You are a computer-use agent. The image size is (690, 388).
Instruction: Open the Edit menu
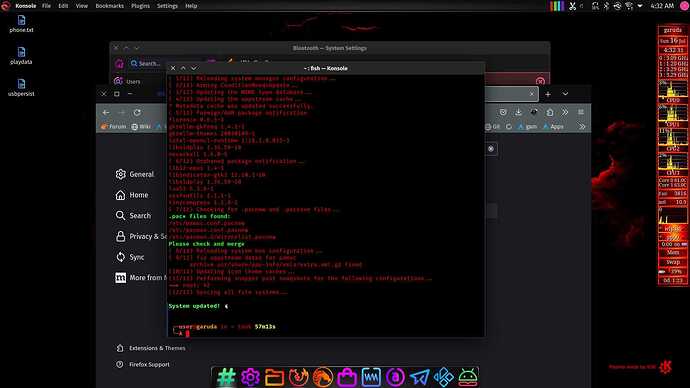pos(63,6)
